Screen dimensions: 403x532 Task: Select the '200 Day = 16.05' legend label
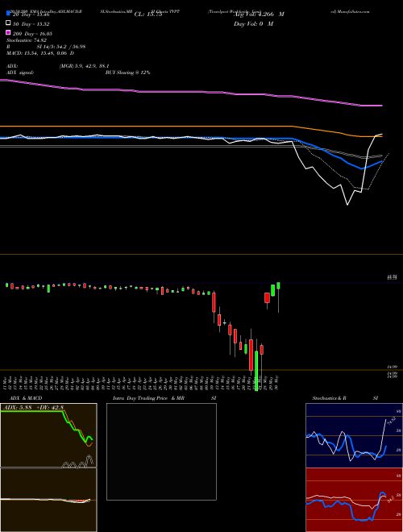(x=32, y=34)
